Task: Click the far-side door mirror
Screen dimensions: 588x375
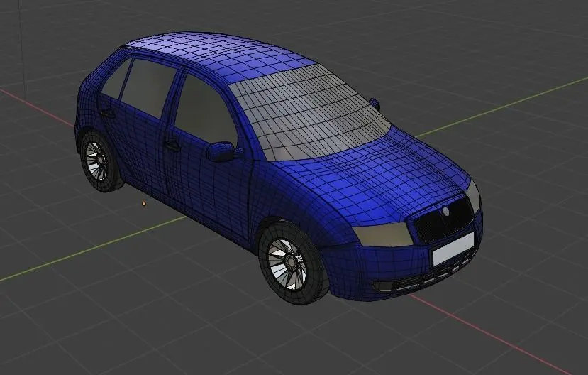Action: tap(375, 104)
